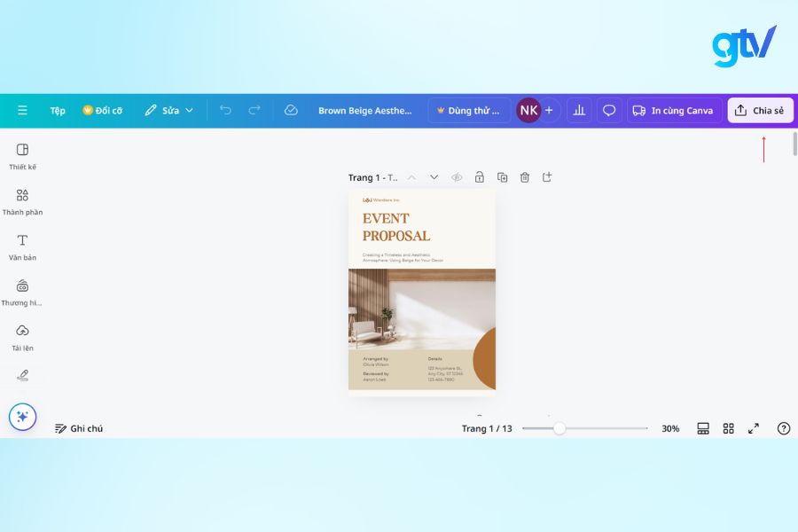798x532 pixels.
Task: Open the Tải lên uploads panel
Action: click(22, 336)
